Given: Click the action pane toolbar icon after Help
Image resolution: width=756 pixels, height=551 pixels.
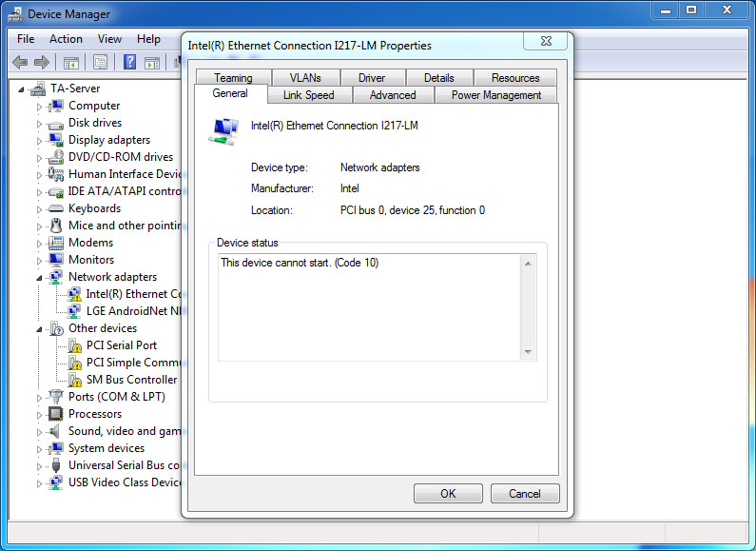Looking at the screenshot, I should [152, 62].
